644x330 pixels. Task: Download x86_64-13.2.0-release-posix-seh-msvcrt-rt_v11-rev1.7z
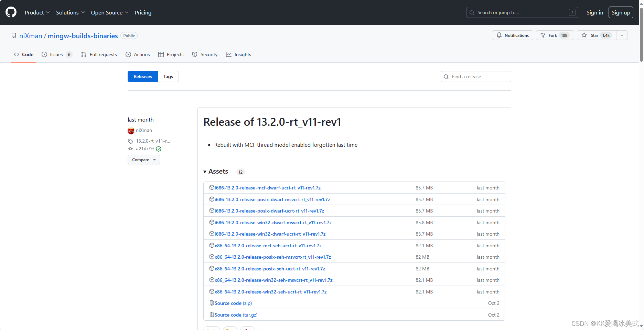[273, 257]
